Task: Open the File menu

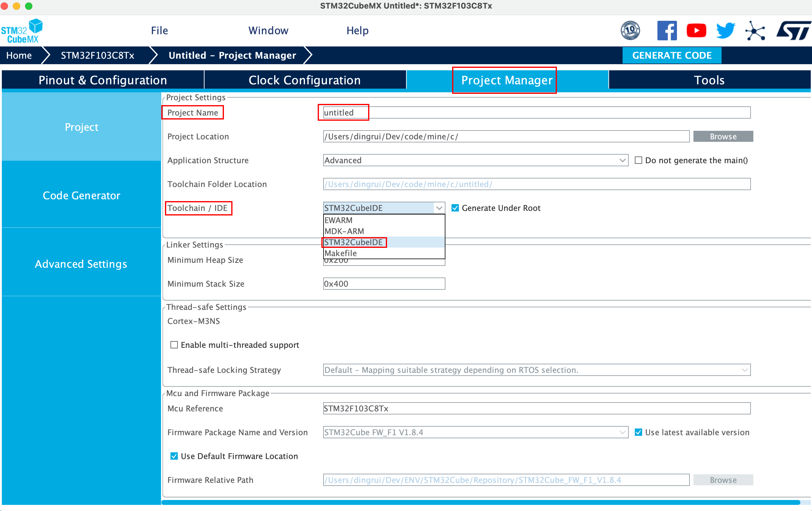Action: 159,30
